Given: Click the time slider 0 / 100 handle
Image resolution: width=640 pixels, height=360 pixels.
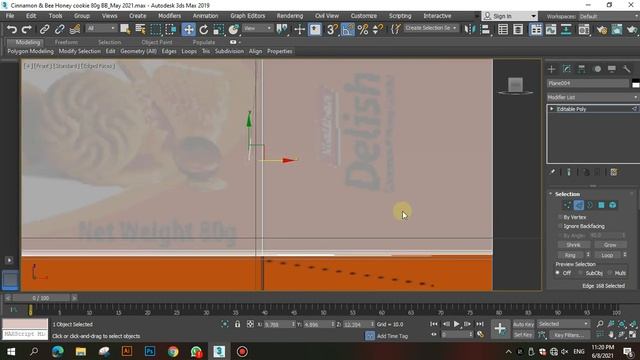Looking at the screenshot, I should (x=40, y=298).
